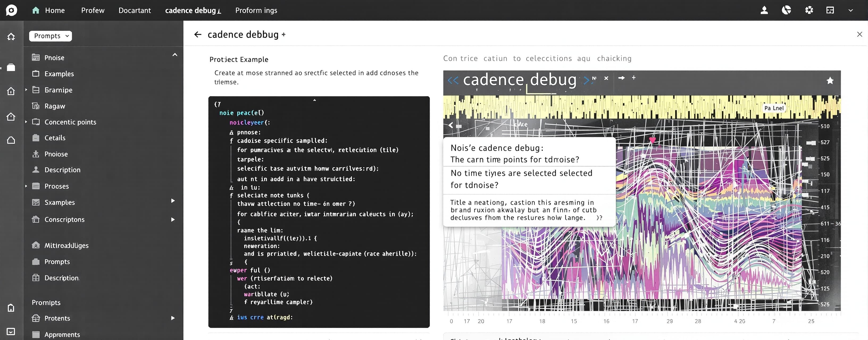Viewport: 868px width, 340px height.
Task: Open the Pnoiose sidebar item
Action: point(56,154)
